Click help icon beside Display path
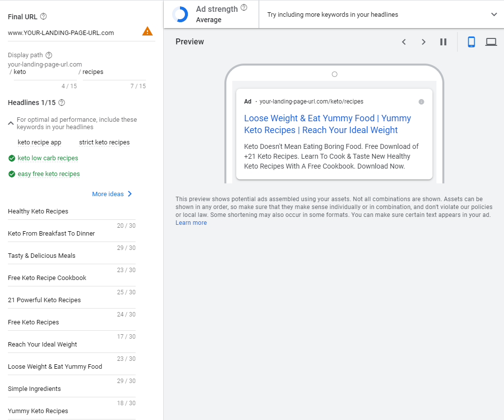 click(x=49, y=55)
